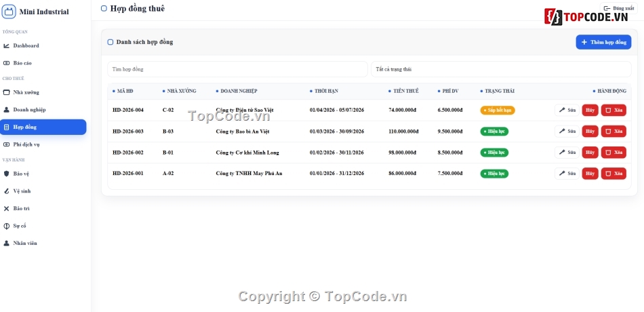This screenshot has height=312, width=644.
Task: Click contract code HD-2026-004
Action: (x=128, y=110)
